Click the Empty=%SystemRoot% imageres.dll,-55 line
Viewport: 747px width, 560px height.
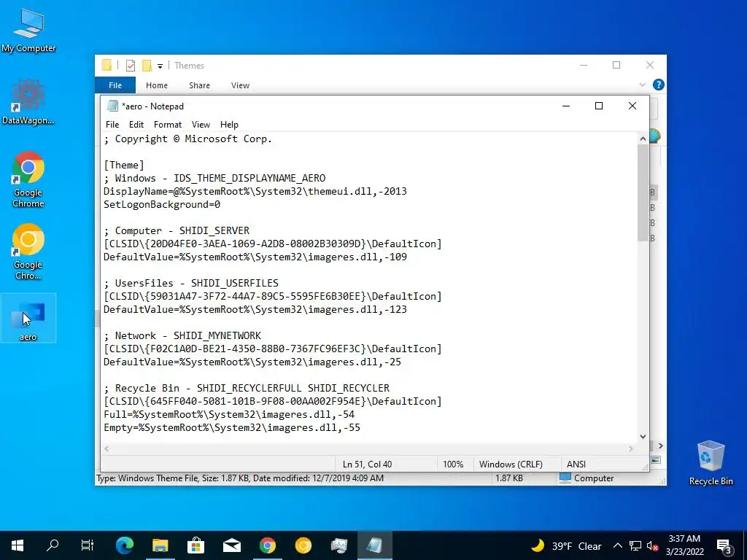click(x=232, y=427)
